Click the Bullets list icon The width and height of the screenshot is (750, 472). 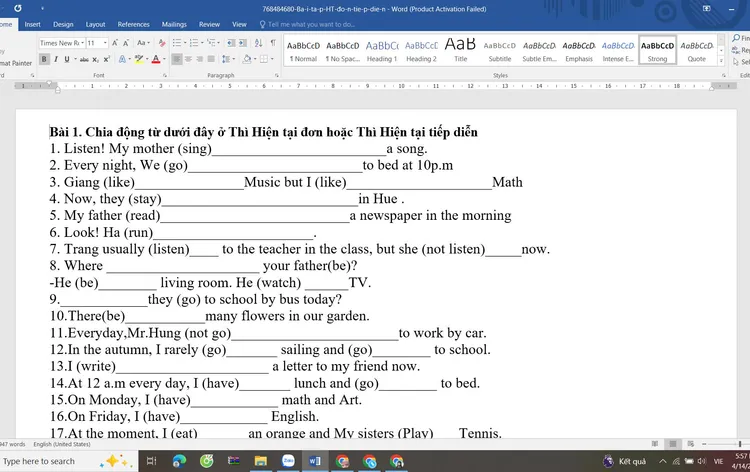(177, 43)
